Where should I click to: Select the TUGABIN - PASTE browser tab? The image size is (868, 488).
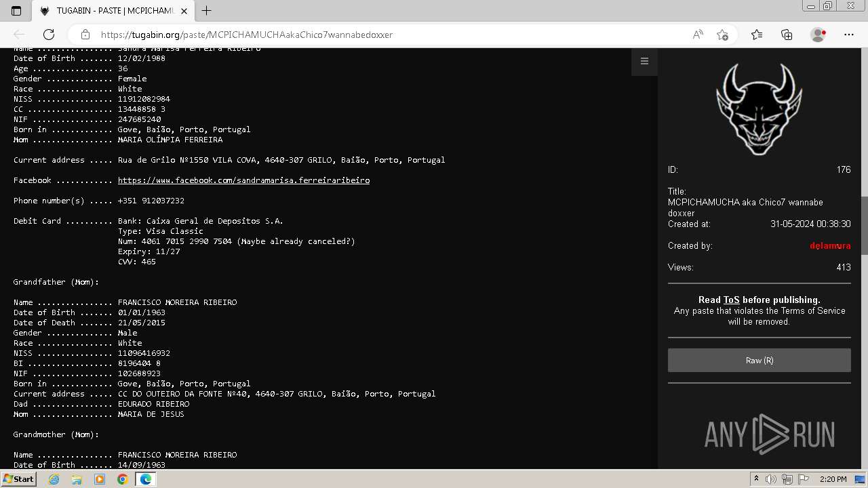[x=113, y=11]
